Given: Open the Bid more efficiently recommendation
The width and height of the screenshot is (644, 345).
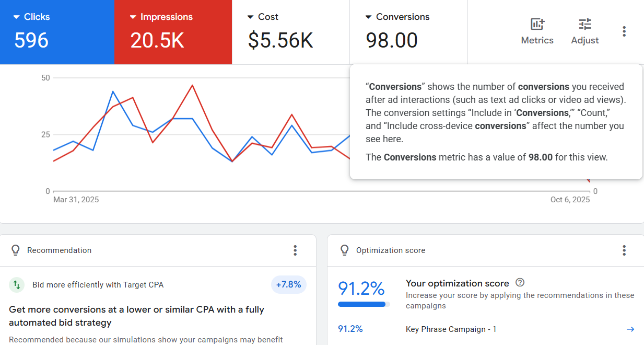Looking at the screenshot, I should click(98, 285).
